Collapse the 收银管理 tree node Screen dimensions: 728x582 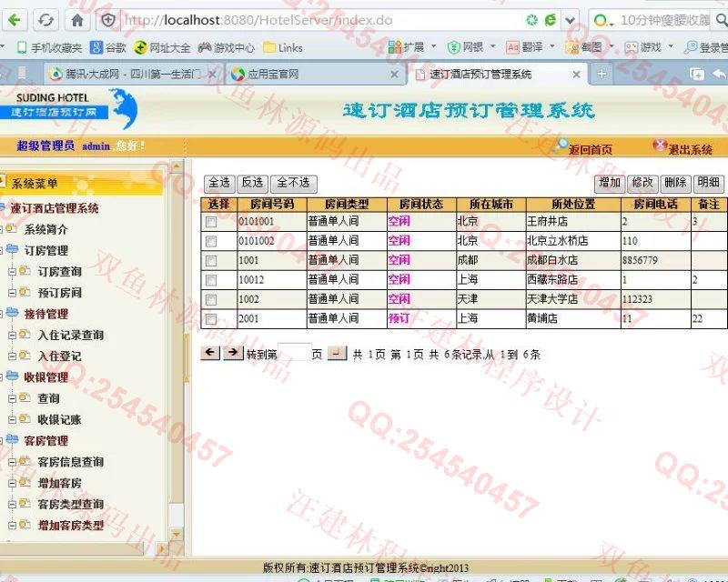tap(2, 377)
